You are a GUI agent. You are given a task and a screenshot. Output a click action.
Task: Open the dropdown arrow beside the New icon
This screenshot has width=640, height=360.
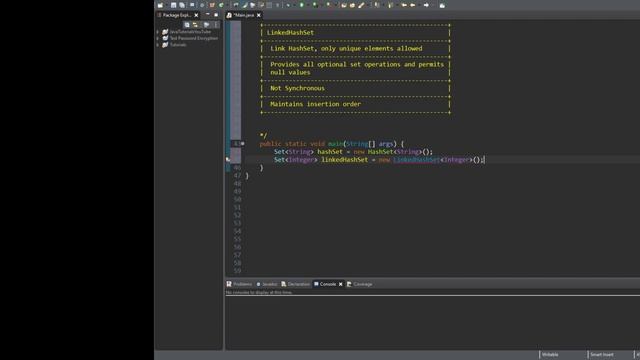point(166,5)
